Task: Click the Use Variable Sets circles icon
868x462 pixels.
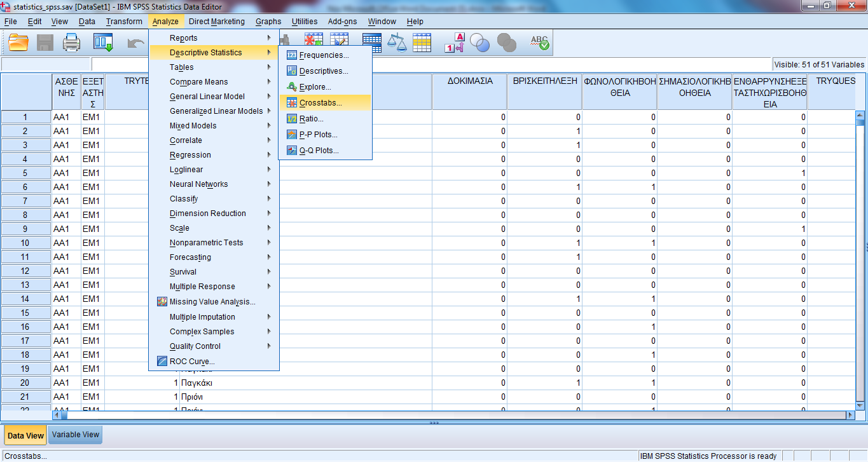Action: [x=480, y=43]
